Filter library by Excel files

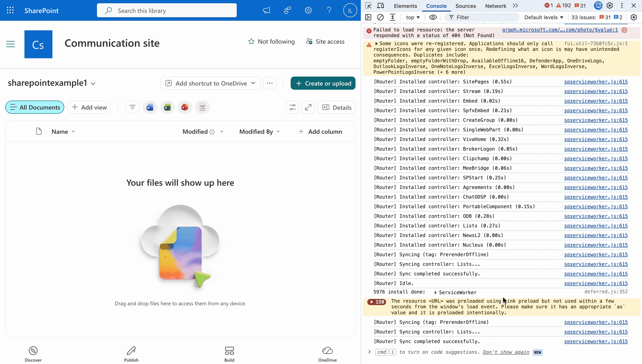(167, 107)
